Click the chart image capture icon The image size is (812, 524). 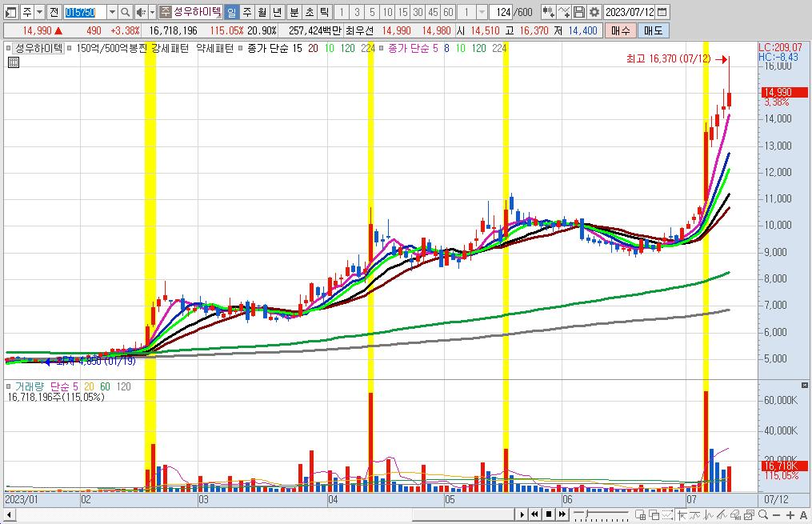pos(749,515)
